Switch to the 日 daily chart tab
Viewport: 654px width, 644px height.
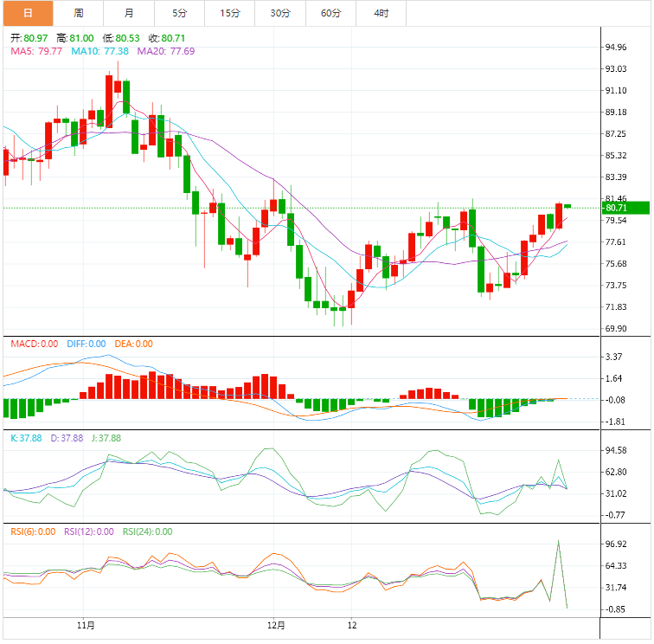(27, 13)
